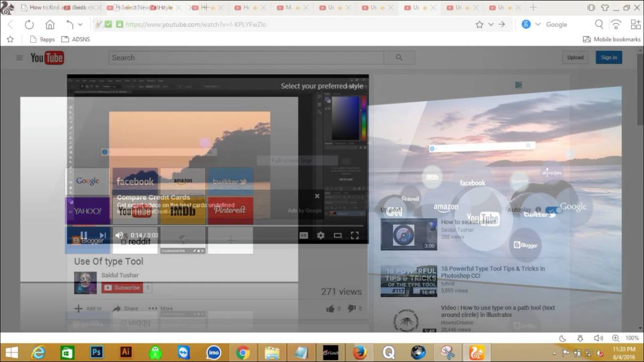Viewport: 644px width, 362px height.
Task: Click the YouTube logo
Action: click(47, 58)
